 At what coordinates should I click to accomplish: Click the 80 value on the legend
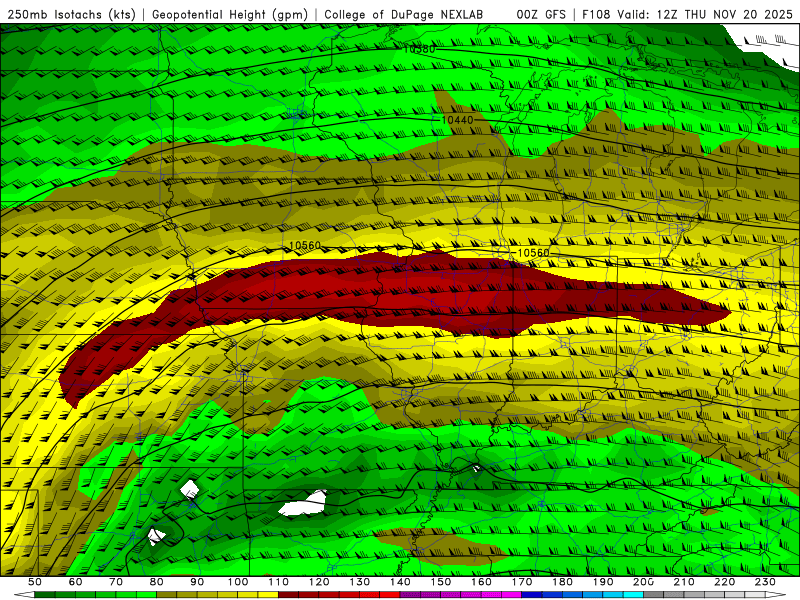156,582
